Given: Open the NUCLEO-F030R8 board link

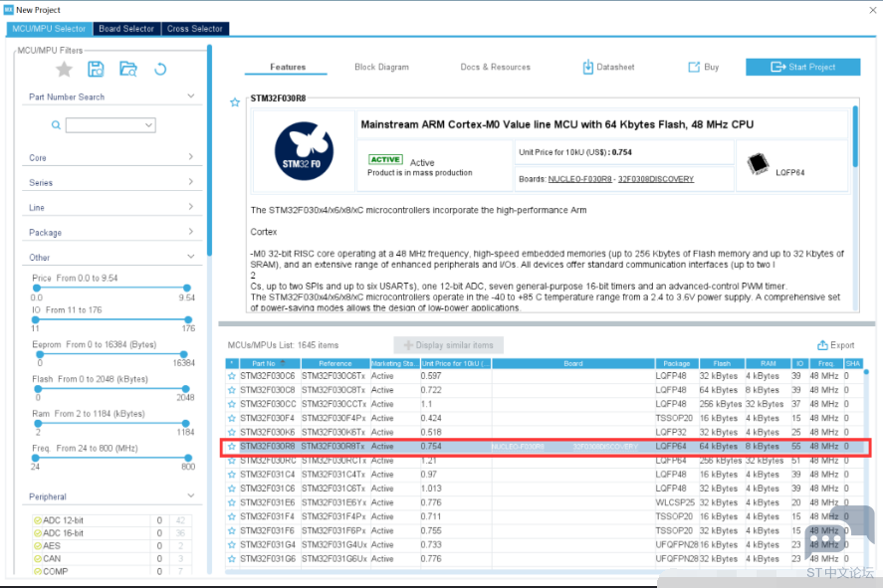Looking at the screenshot, I should pyautogui.click(x=579, y=179).
